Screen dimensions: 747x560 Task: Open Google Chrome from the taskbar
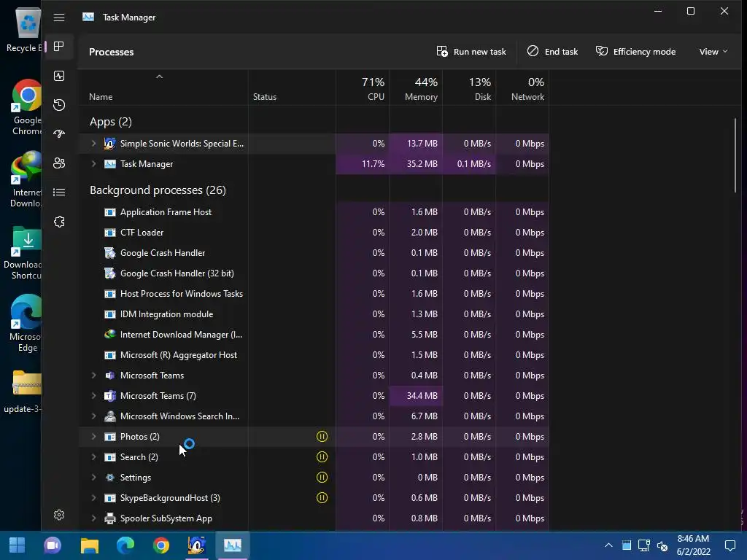[x=161, y=545]
